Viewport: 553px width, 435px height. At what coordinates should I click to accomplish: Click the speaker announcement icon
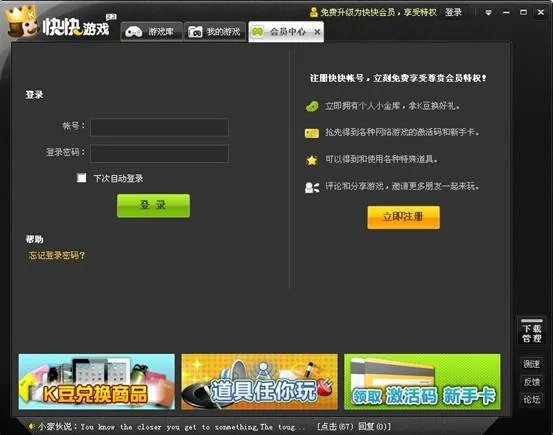[31, 427]
